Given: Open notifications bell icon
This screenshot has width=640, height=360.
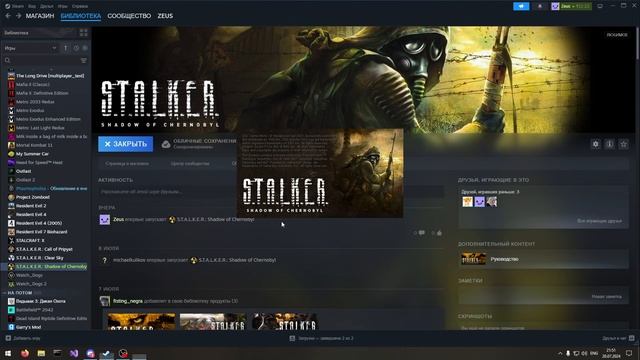Looking at the screenshot, I should point(540,6).
